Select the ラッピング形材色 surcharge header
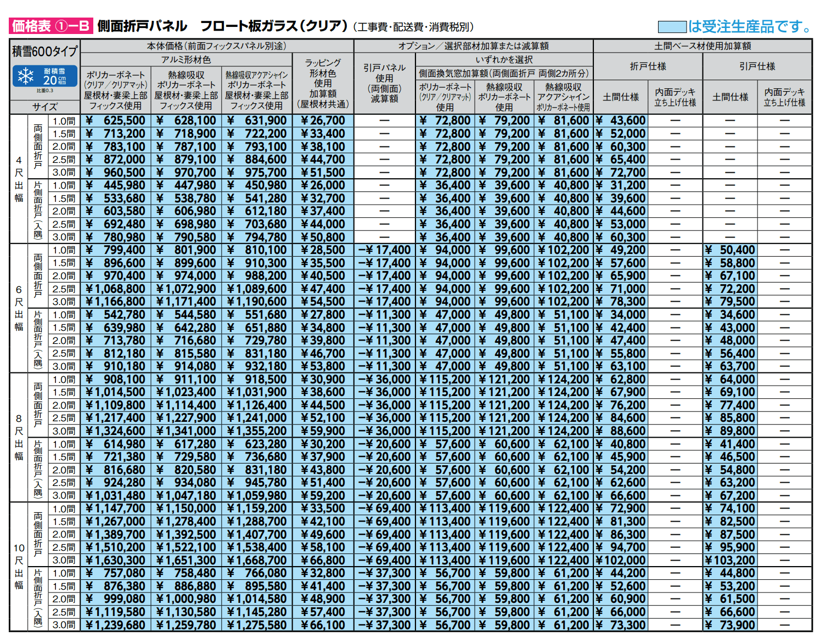This screenshot has height=644, width=820. coord(323,83)
